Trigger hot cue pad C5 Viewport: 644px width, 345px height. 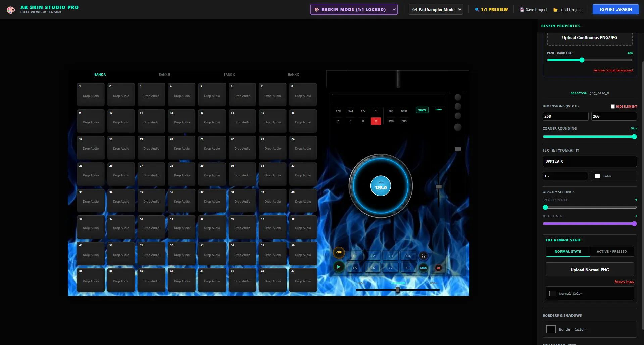pyautogui.click(x=355, y=268)
